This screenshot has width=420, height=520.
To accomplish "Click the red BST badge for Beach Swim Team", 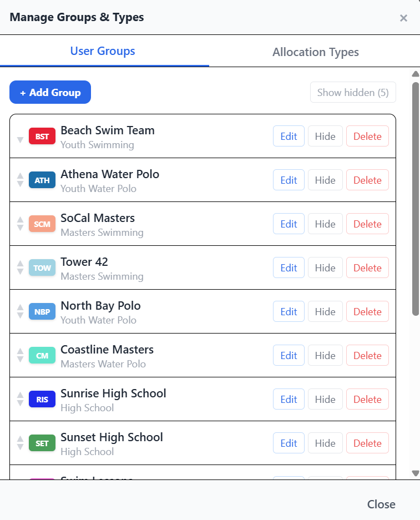I will (x=42, y=135).
